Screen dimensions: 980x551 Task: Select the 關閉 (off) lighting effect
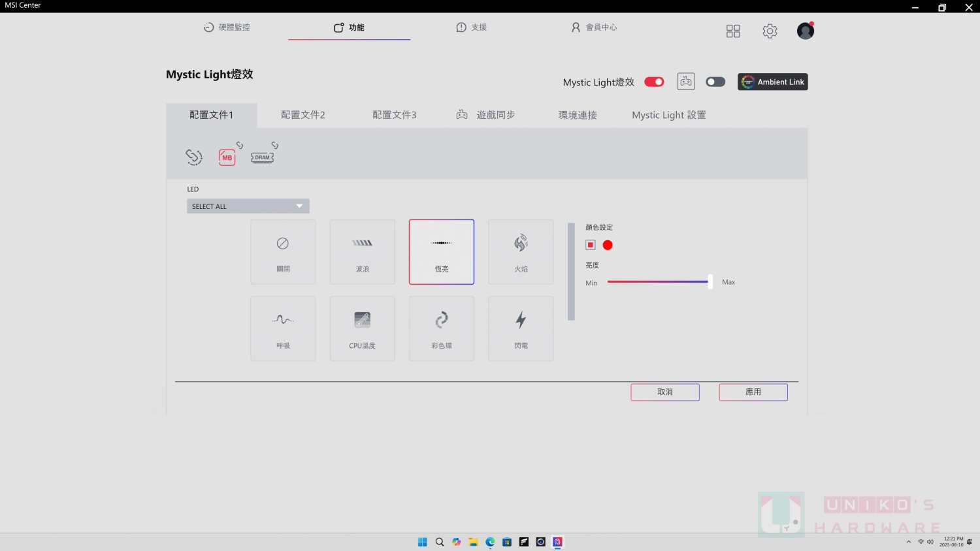283,252
